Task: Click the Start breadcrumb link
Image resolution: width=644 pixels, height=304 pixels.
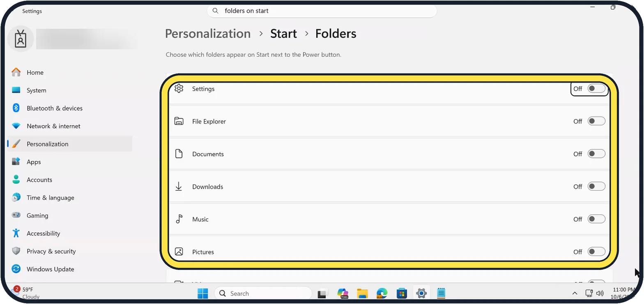Action: click(283, 34)
